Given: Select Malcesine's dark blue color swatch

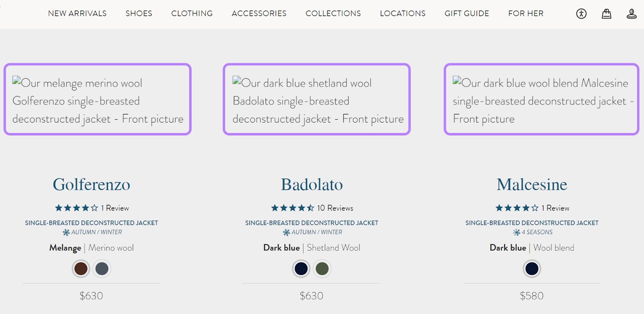Looking at the screenshot, I should coord(532,268).
